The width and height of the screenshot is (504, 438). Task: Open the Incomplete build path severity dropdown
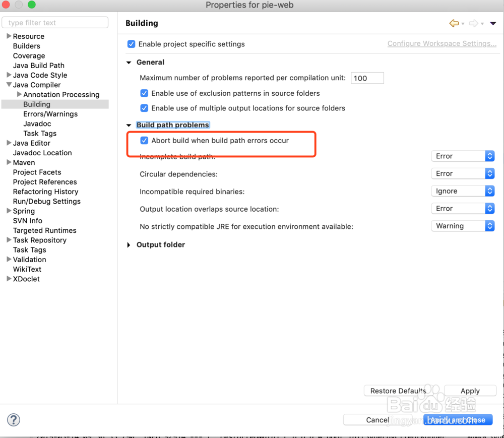click(463, 156)
